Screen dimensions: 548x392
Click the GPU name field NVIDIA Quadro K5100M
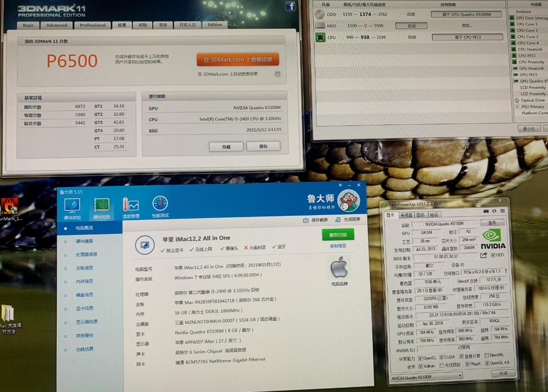(444, 224)
